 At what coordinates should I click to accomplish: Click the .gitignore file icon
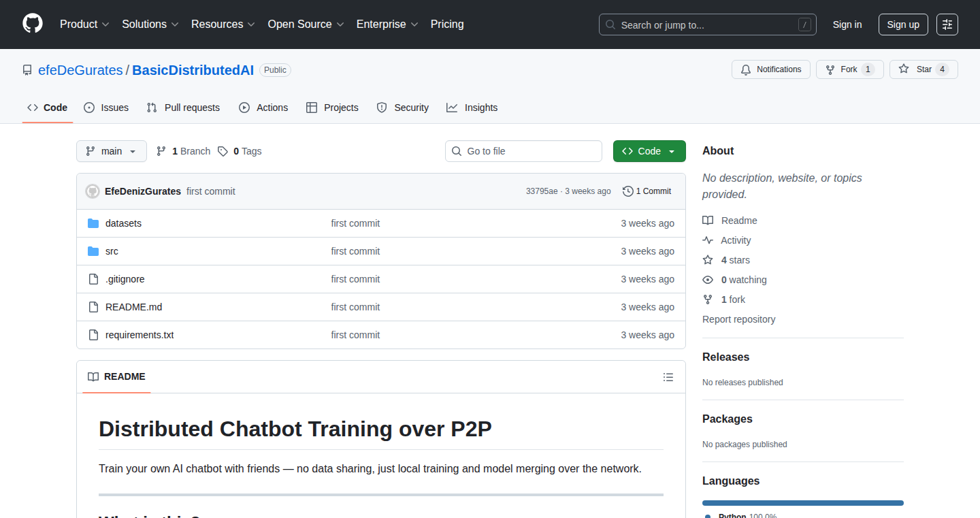click(93, 279)
